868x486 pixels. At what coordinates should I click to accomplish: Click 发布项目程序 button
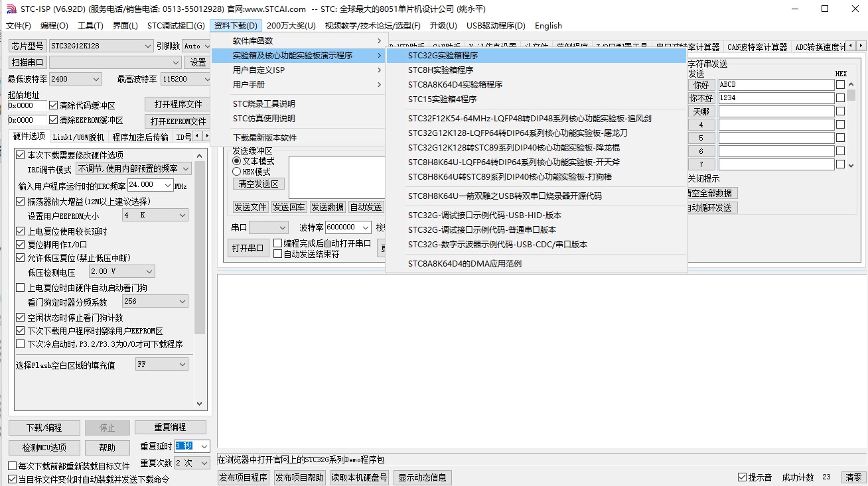click(244, 477)
